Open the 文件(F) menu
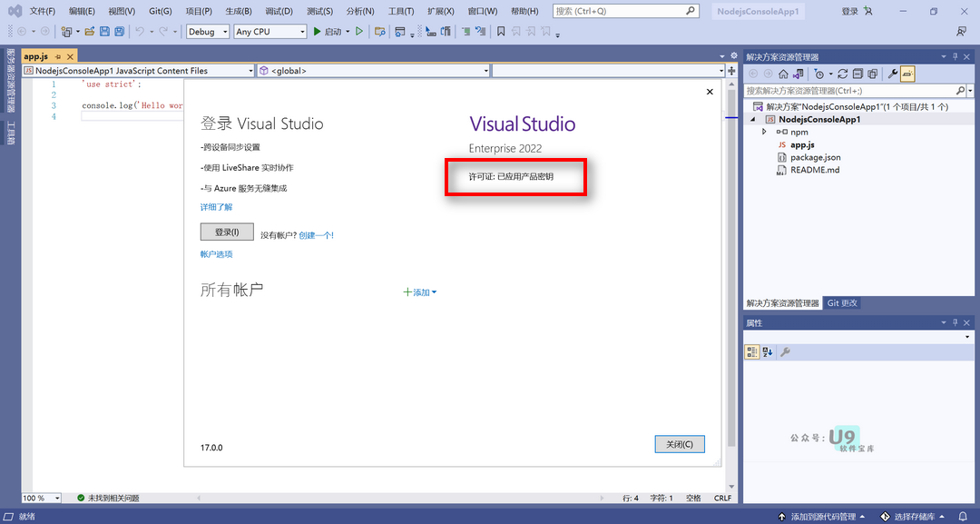The width and height of the screenshot is (980, 524). pos(42,11)
